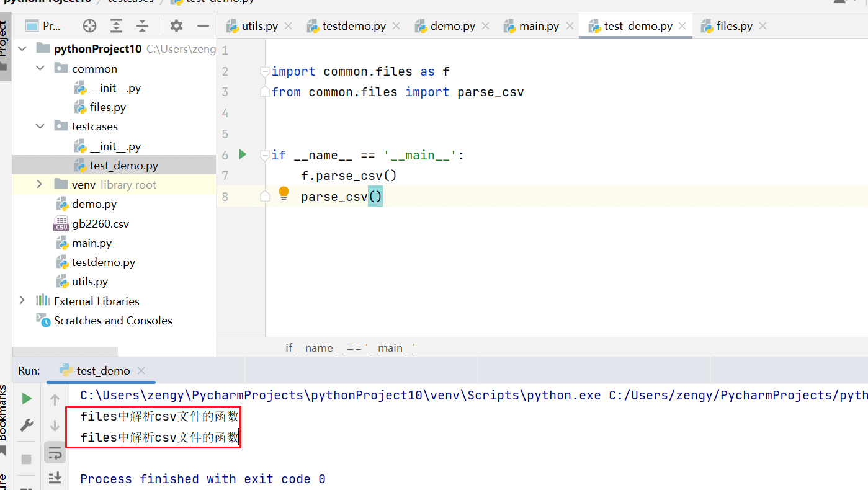Viewport: 868px width, 490px height.
Task: Click 'import common.files as f' line
Action: pyautogui.click(x=360, y=71)
